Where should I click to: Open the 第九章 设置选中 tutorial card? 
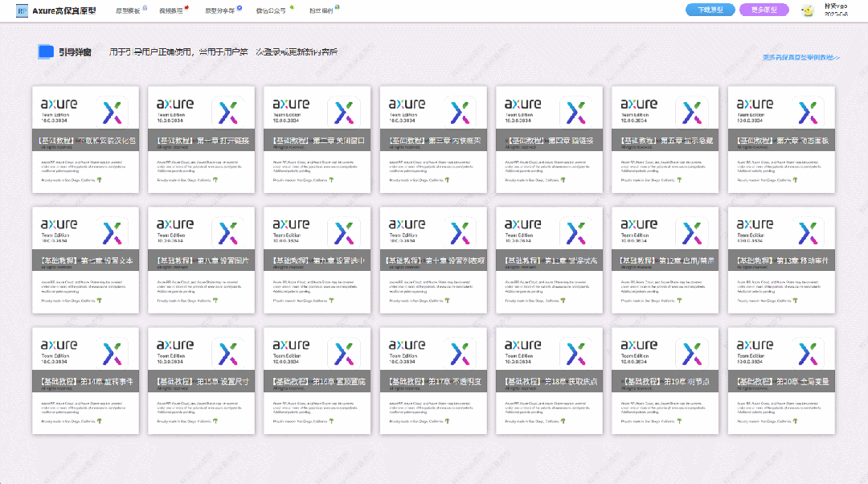click(317, 260)
